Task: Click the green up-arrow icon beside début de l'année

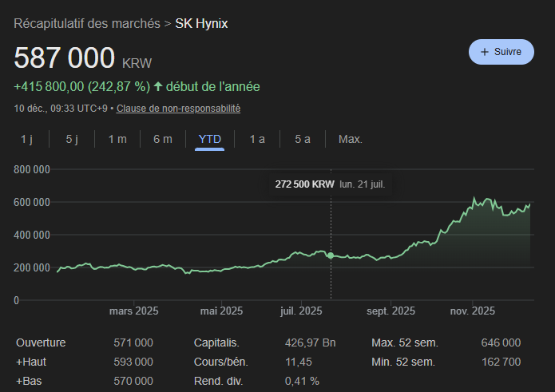Action: pos(158,86)
